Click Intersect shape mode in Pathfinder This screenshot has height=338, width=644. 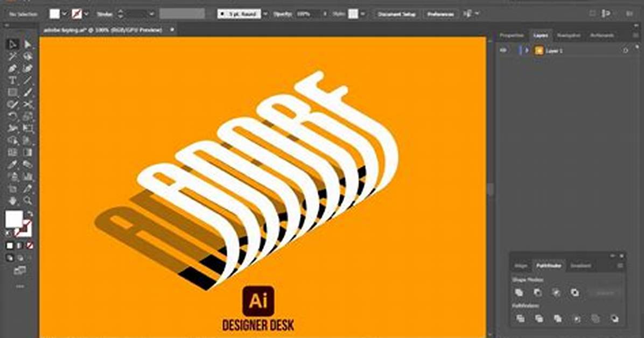coord(556,293)
